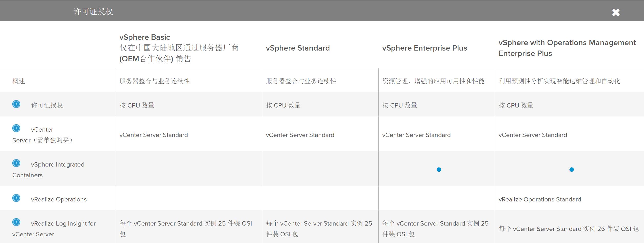Select the vSphere Basic column header
The width and height of the screenshot is (644, 243).
pyautogui.click(x=145, y=37)
